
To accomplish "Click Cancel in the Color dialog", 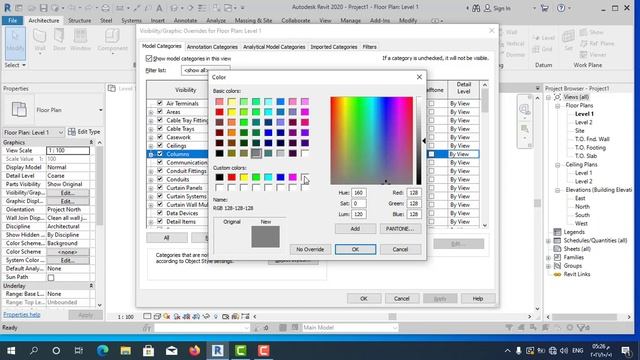I will pos(400,249).
